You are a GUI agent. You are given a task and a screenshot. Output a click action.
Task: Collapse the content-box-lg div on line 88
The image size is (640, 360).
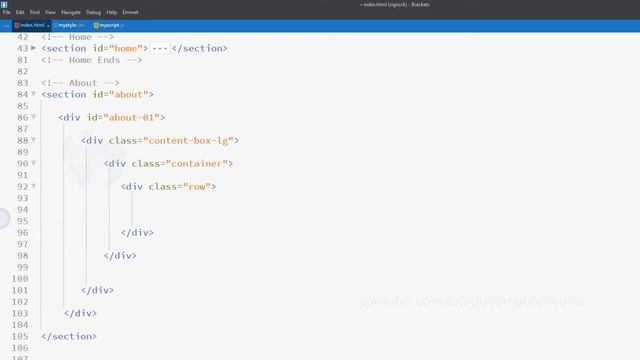click(33, 140)
